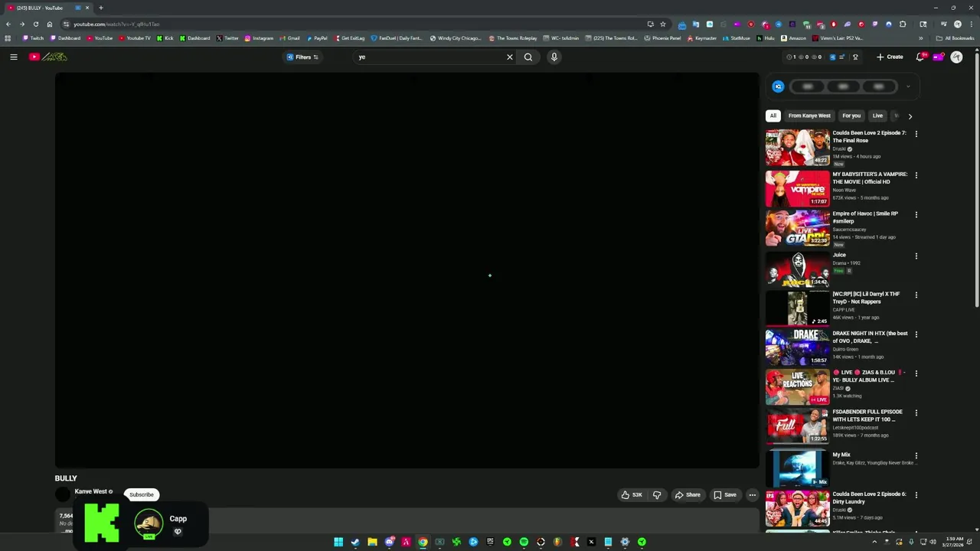Open the account avatar menu
Screen dimensions: 980x551
pyautogui.click(x=956, y=57)
